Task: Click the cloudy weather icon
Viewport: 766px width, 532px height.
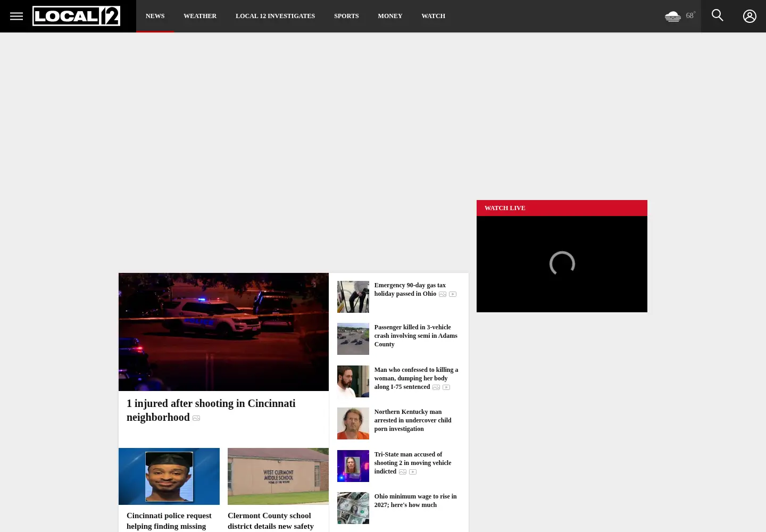Action: click(672, 16)
